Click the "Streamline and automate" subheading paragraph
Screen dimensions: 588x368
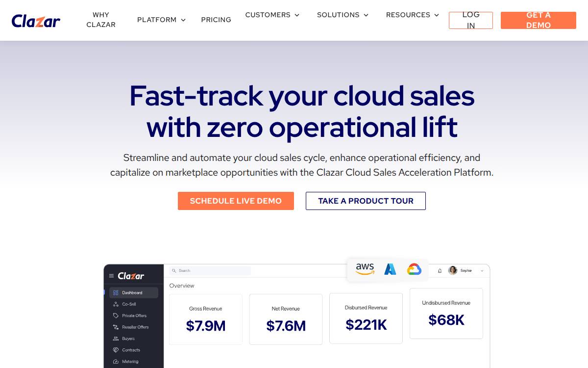click(x=302, y=165)
